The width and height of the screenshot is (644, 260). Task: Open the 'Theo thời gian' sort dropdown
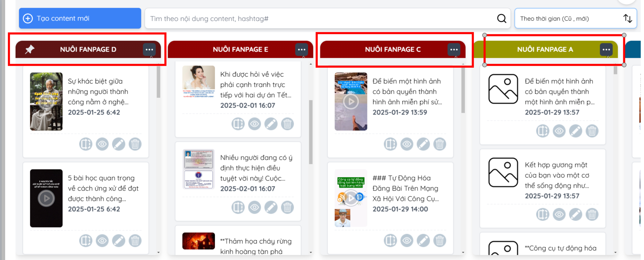[x=575, y=18]
